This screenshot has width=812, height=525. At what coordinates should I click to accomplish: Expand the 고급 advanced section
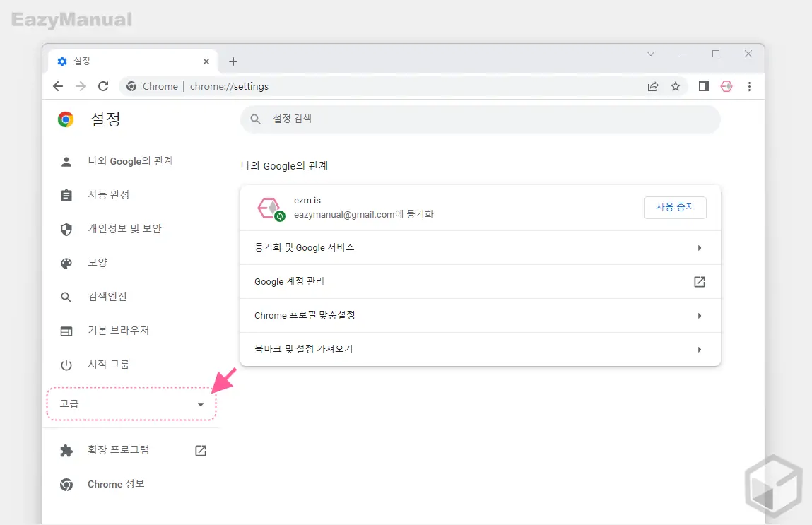click(x=131, y=404)
